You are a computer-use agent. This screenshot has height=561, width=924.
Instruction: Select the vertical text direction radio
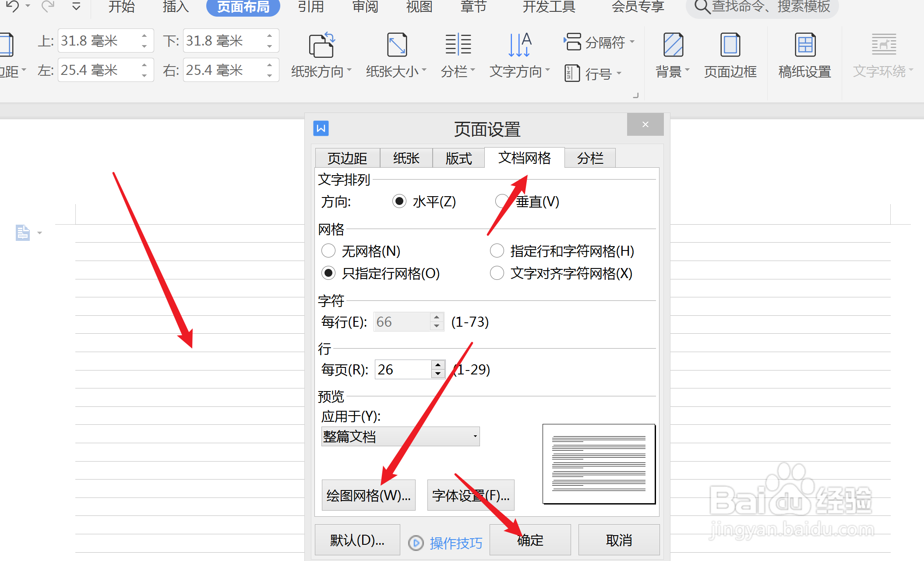pos(502,201)
